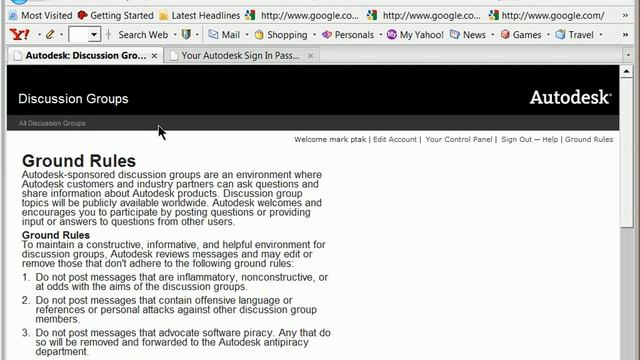Screen dimensions: 640x360
Task: Open the list all tabs dropdown
Action: tap(628, 55)
